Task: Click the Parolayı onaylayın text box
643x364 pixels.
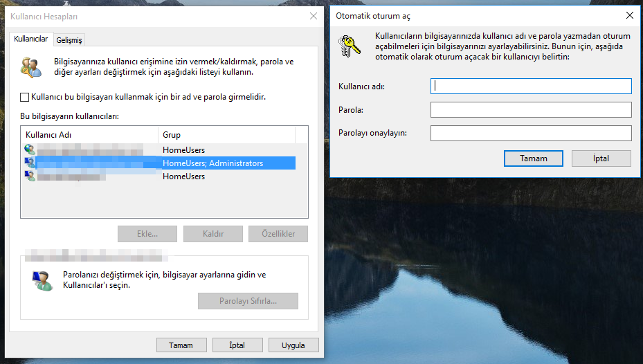Action: tap(531, 133)
